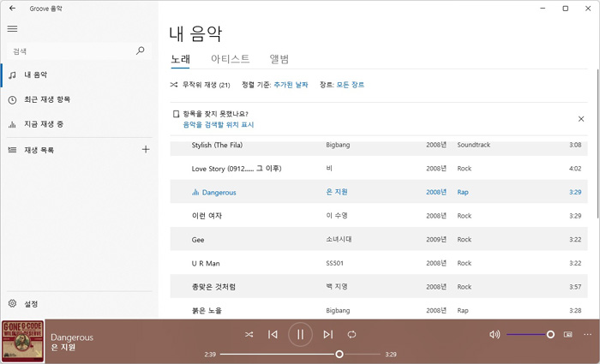Switch to the 노래 tab
This screenshot has width=600, height=364.
click(x=180, y=60)
